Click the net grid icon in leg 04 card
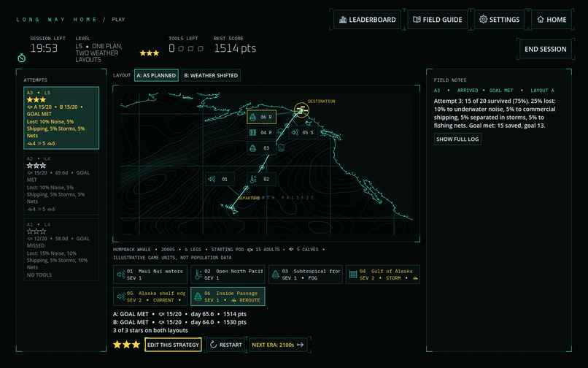Image resolution: width=588 pixels, height=368 pixels. [353, 275]
